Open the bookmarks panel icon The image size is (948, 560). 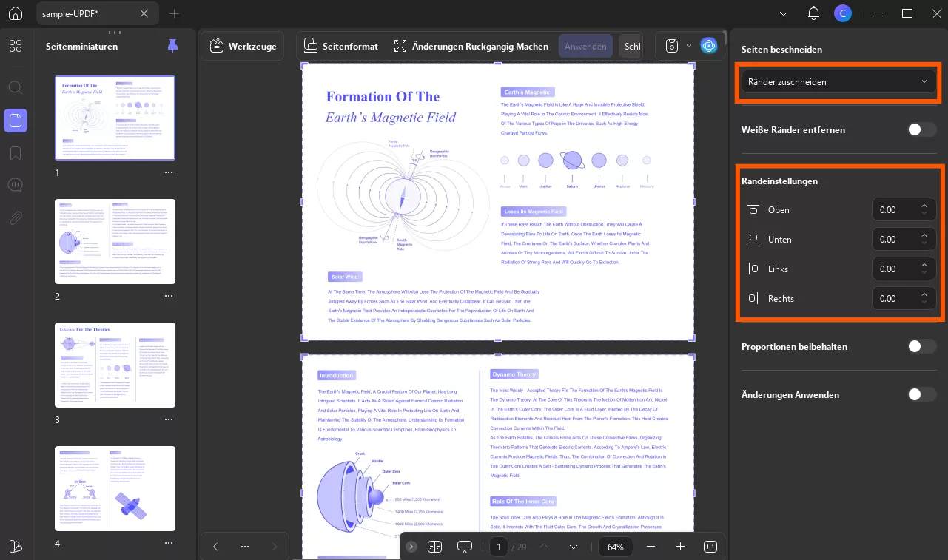[16, 152]
